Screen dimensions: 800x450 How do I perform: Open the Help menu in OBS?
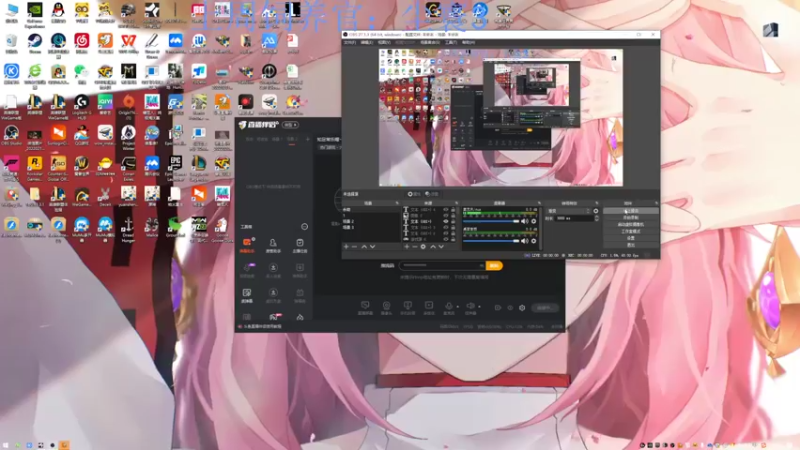click(x=468, y=42)
